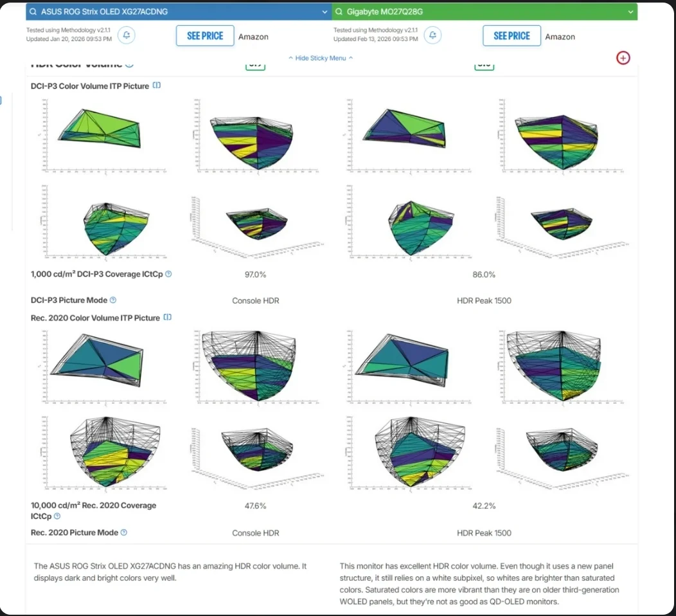Open Gigabyte DCI-P3 side-view color volume plot
This screenshot has height=616, width=676.
coord(562,136)
